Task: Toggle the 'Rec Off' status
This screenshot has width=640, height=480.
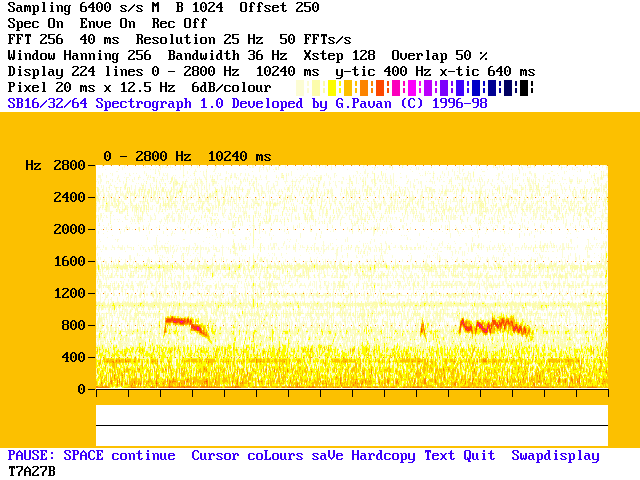Action: point(179,24)
